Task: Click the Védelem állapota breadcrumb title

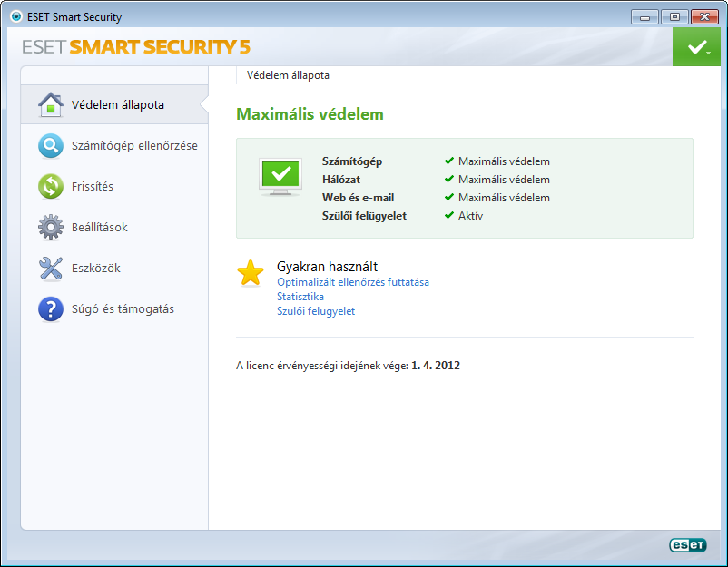Action: [x=288, y=75]
